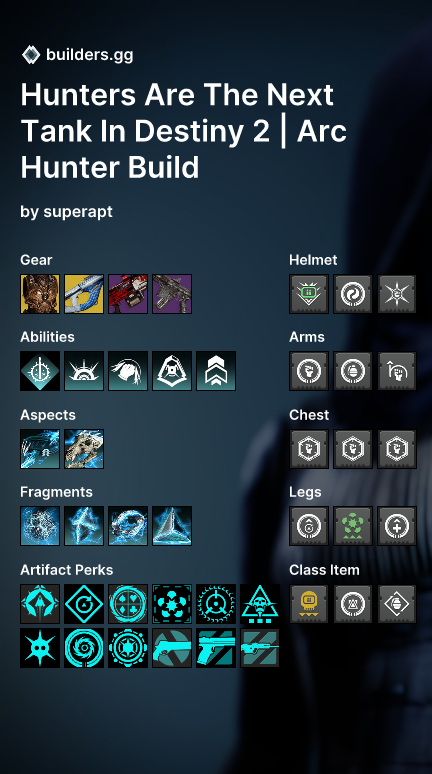The height and width of the screenshot is (774, 432).
Task: Select the yellow exotic weapon in Gear
Action: coord(84,294)
